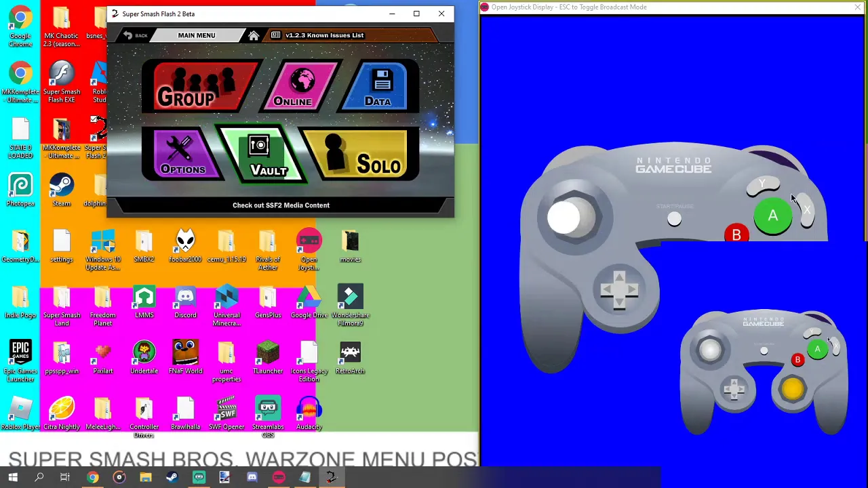This screenshot has height=488, width=868.
Task: Select the Super Smash Flash EXE desktop icon
Action: [61, 83]
